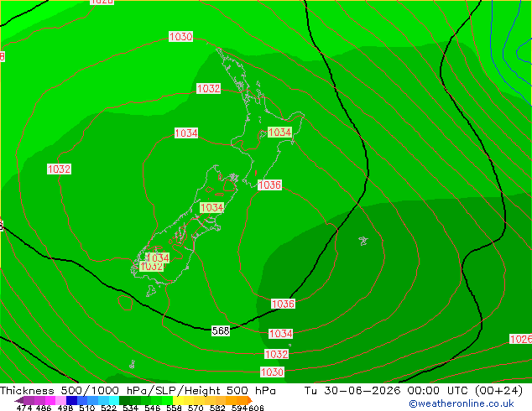532x411 pixels.
Task: Select the 522 value under the color scale
Action: tap(108, 408)
